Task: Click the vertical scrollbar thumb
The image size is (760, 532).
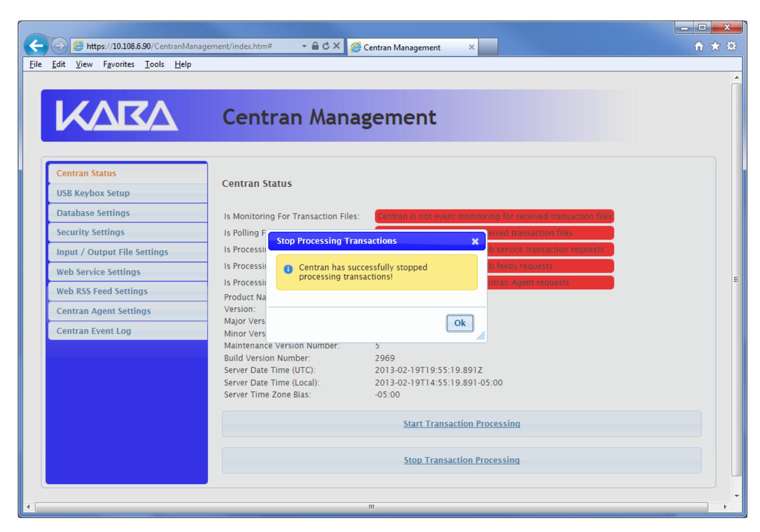Action: point(736,280)
